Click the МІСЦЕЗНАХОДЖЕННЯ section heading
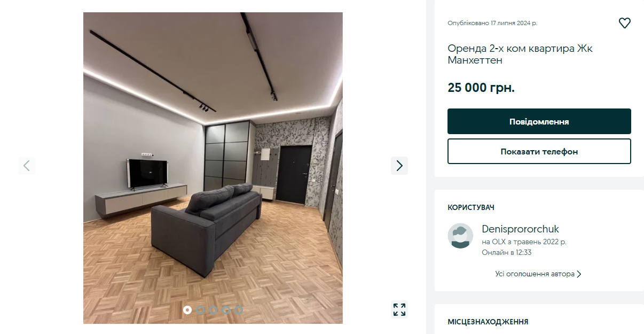 point(488,322)
